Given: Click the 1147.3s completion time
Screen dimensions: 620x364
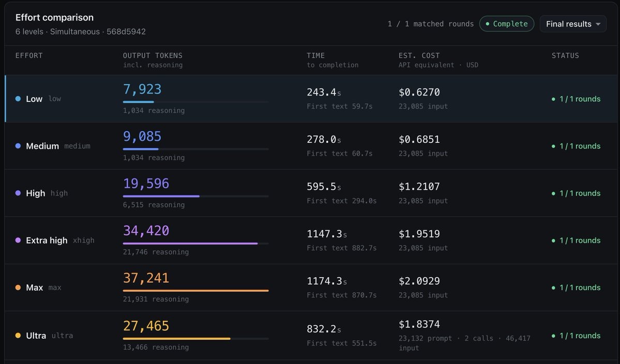Looking at the screenshot, I should coord(327,234).
